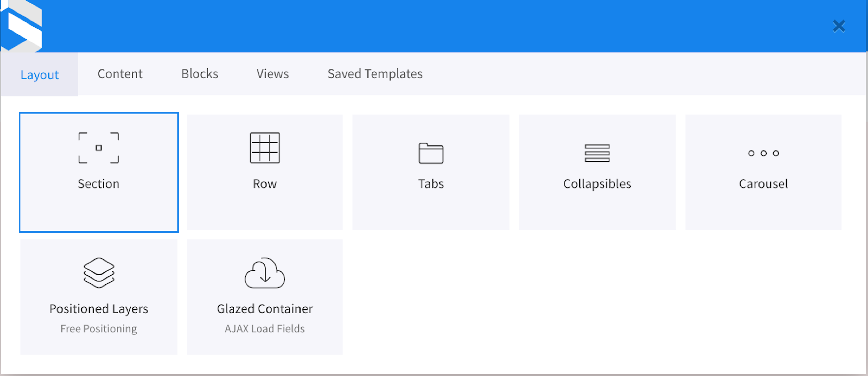
Task: Pick the Tabs folder icon
Action: point(431,153)
